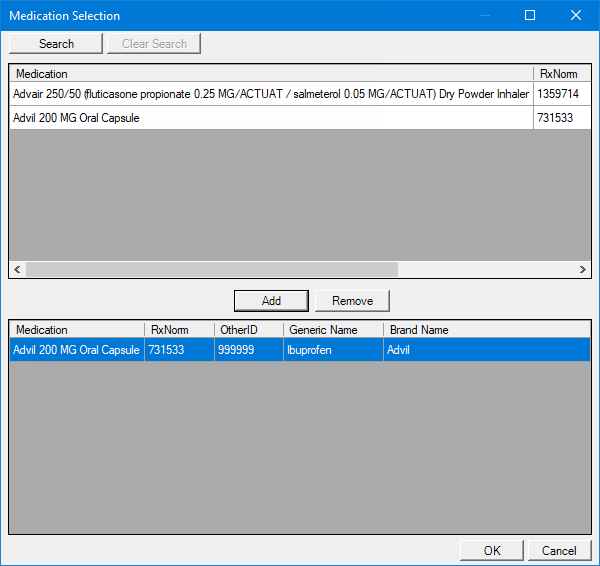The width and height of the screenshot is (600, 566).
Task: Click the Generic Name column header
Action: point(333,330)
